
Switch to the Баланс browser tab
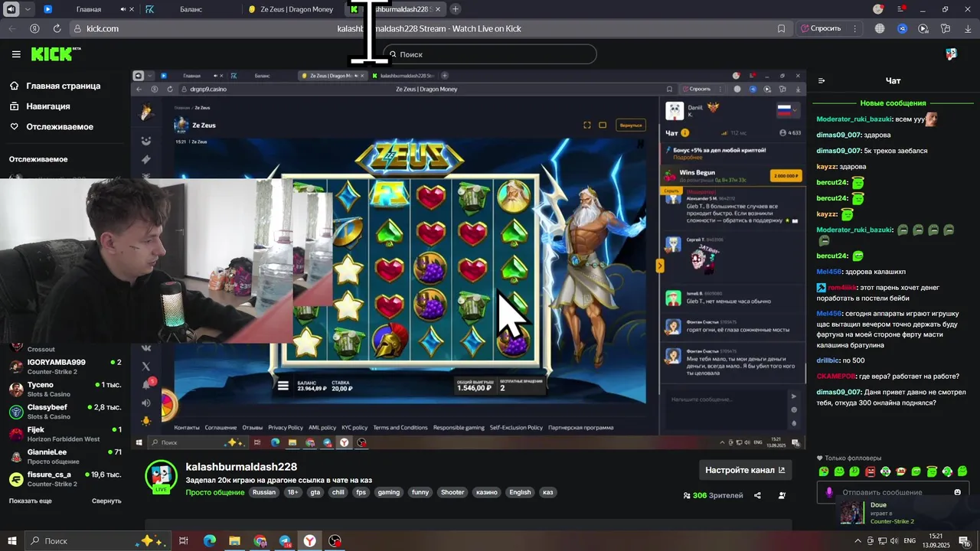tap(191, 9)
